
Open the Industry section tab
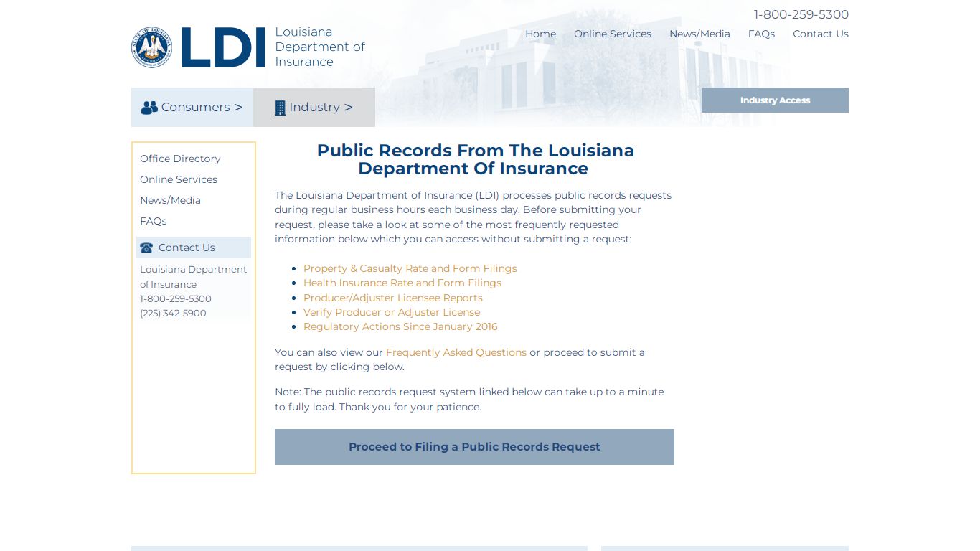click(314, 107)
